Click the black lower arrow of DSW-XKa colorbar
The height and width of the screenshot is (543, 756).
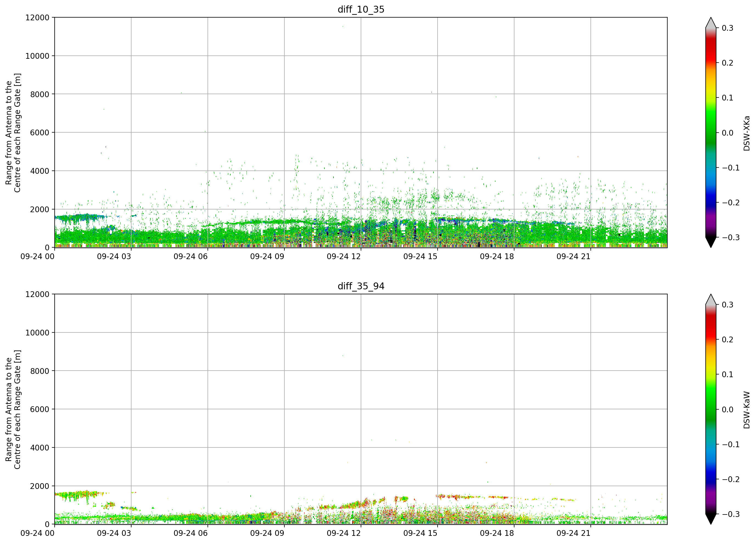pyautogui.click(x=711, y=242)
